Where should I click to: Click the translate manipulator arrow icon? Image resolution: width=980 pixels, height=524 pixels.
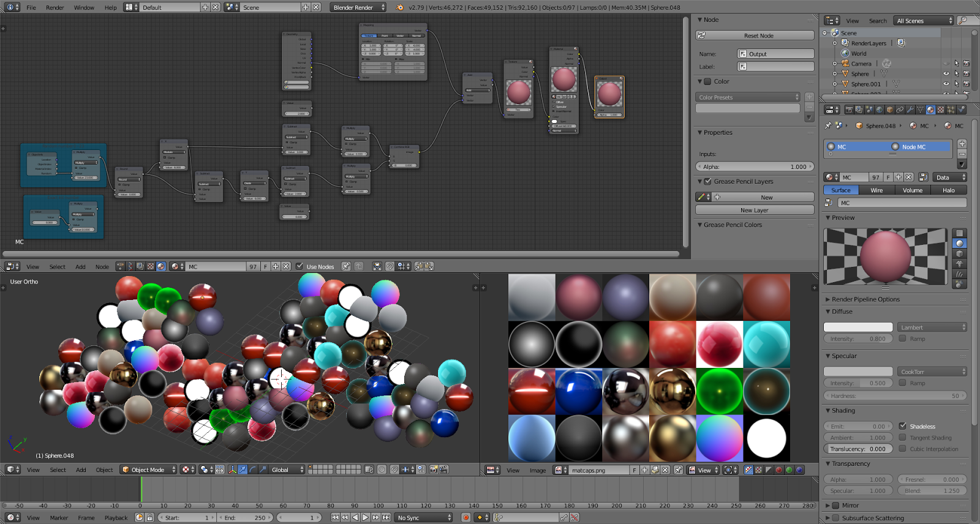[x=243, y=470]
